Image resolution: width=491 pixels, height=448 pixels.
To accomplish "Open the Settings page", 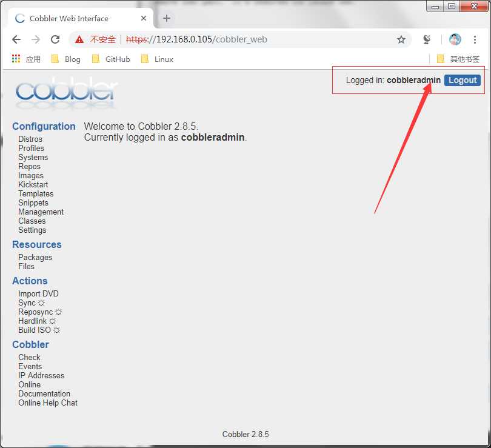I will click(32, 230).
